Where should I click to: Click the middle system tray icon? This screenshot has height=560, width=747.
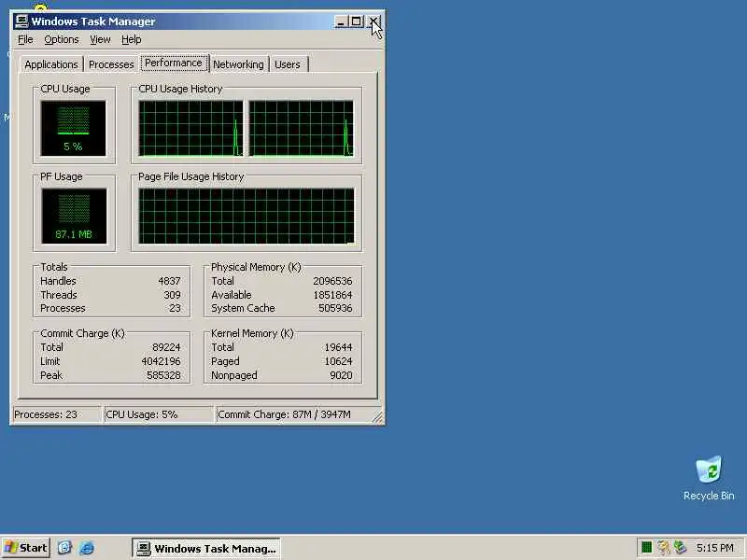pos(663,548)
